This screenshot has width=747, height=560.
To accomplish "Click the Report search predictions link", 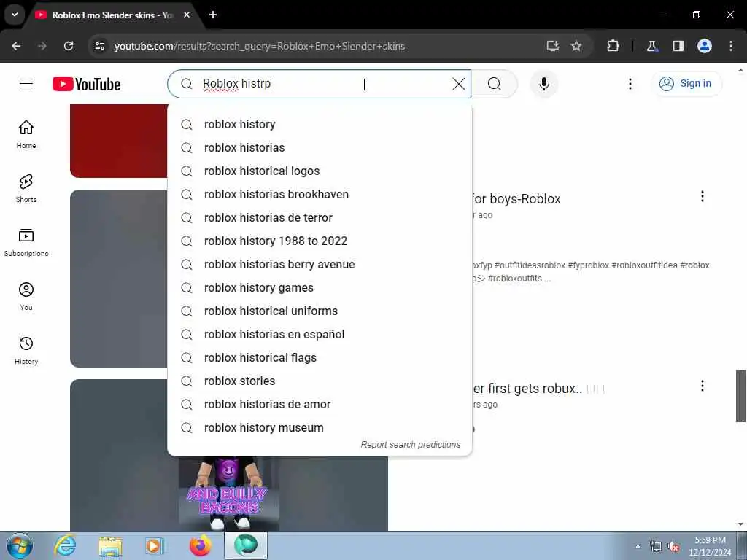I will pyautogui.click(x=410, y=444).
